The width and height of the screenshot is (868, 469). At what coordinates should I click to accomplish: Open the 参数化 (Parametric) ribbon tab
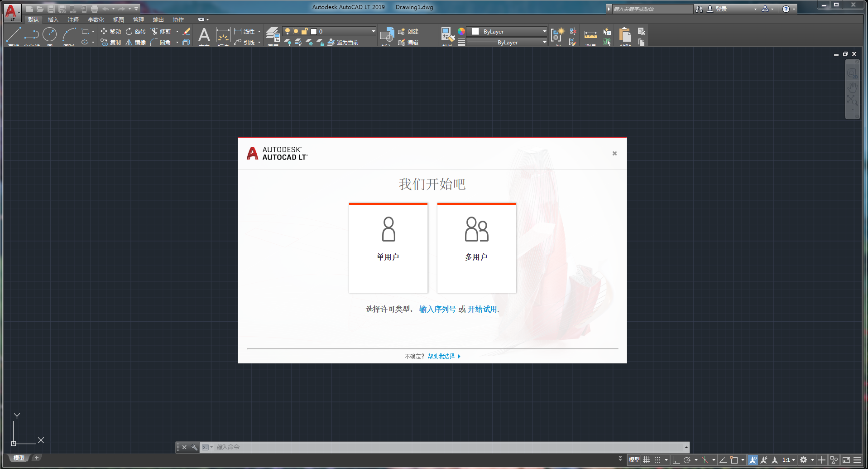click(96, 19)
